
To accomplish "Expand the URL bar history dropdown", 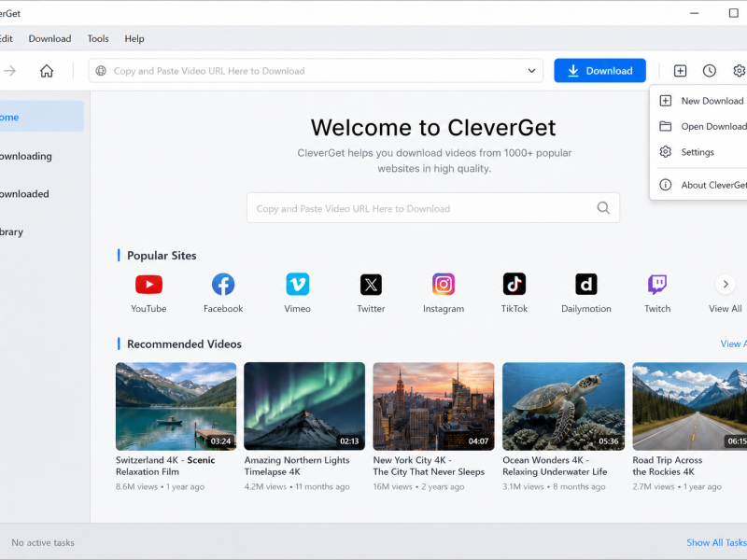I will 531,71.
